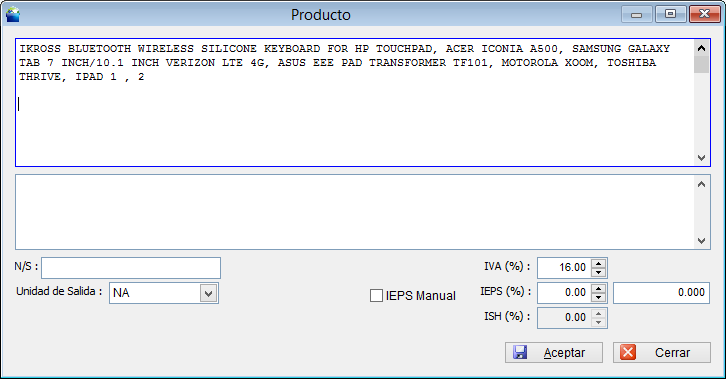Click inside the empty second text area
The height and width of the screenshot is (379, 726).
(x=355, y=212)
